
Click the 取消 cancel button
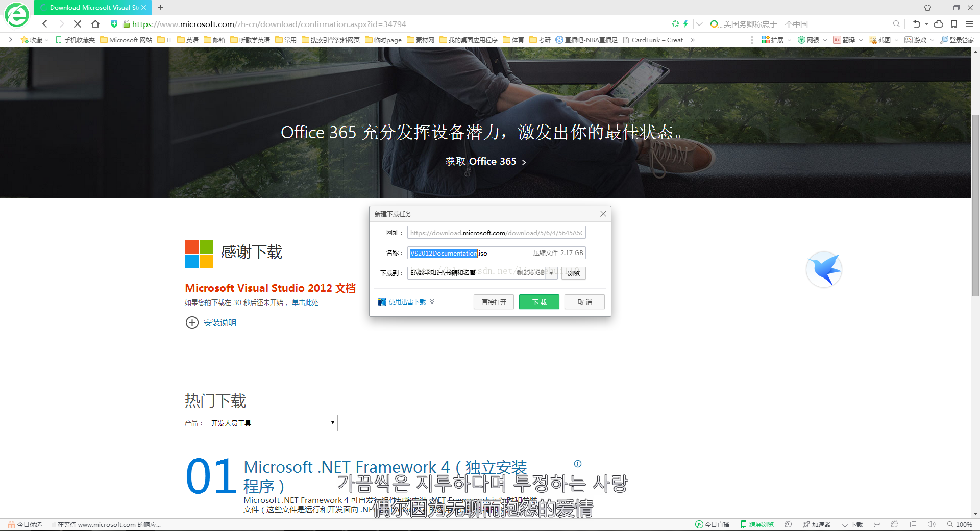[x=584, y=302]
